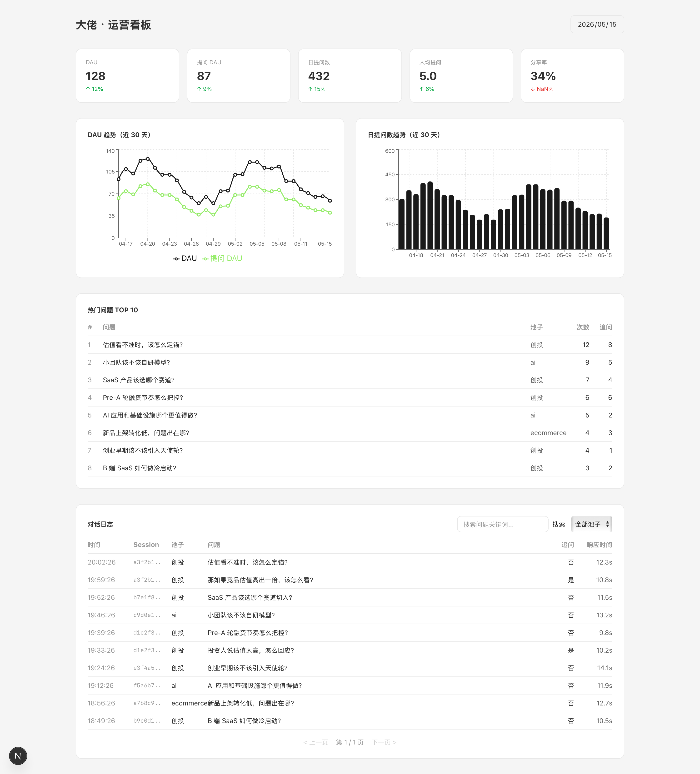Select the 日提问数 432 card
Screen dimensions: 700x774
click(x=350, y=76)
